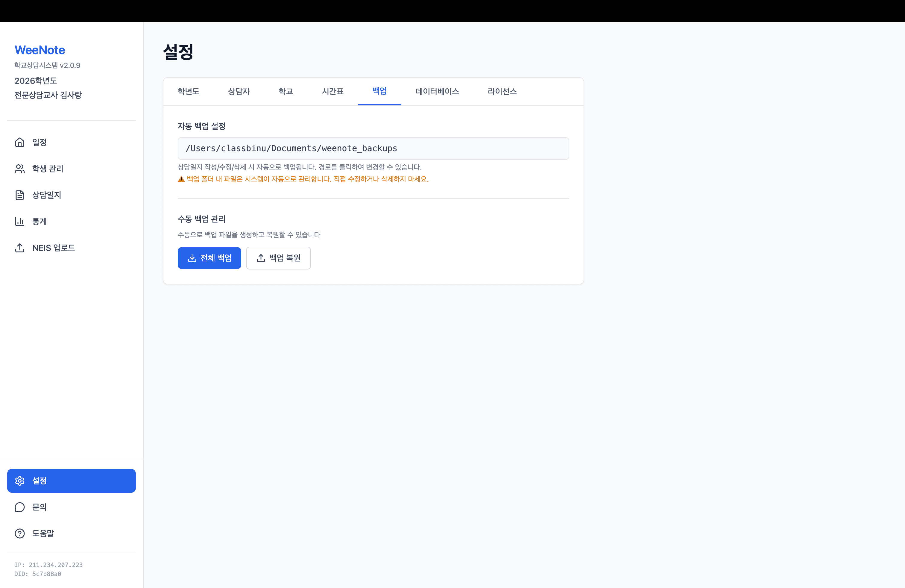Image resolution: width=905 pixels, height=588 pixels.
Task: Open NEIS 업로드 upload icon
Action: [20, 248]
